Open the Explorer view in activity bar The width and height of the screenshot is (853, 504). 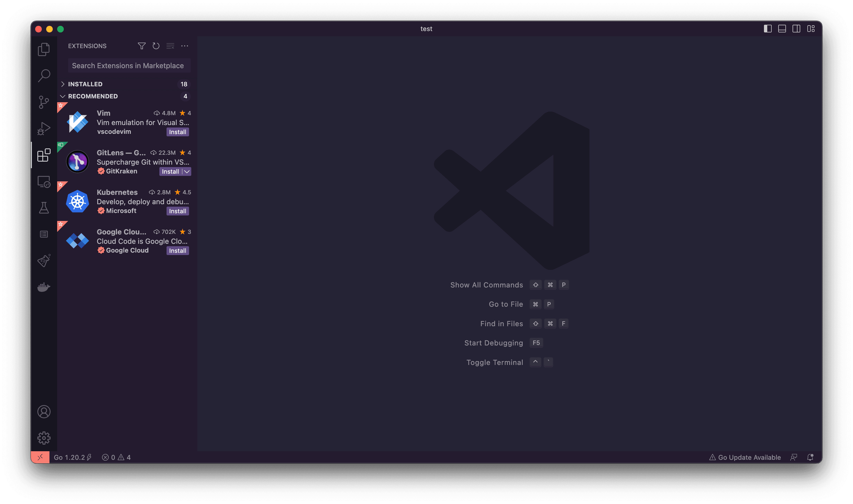point(44,49)
